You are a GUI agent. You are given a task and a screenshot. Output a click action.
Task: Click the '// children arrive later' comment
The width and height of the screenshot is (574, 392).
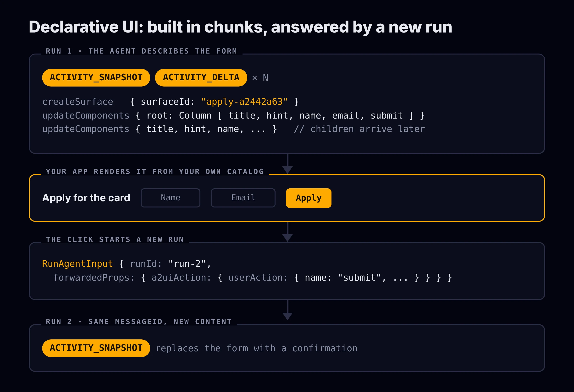point(359,129)
